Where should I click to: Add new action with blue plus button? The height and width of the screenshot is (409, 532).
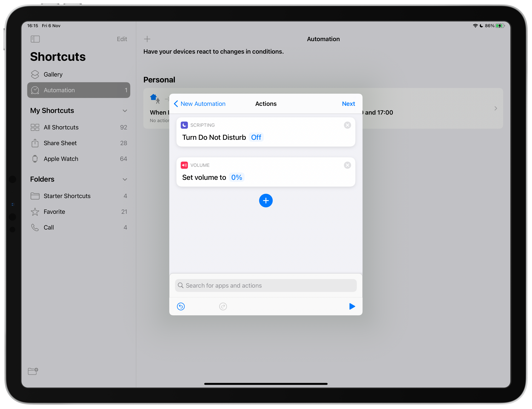[x=266, y=201]
